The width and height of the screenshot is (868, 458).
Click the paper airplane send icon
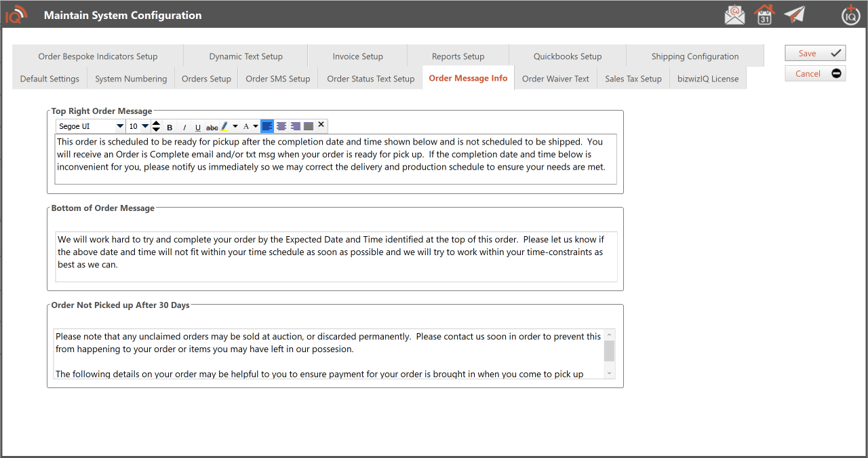794,15
